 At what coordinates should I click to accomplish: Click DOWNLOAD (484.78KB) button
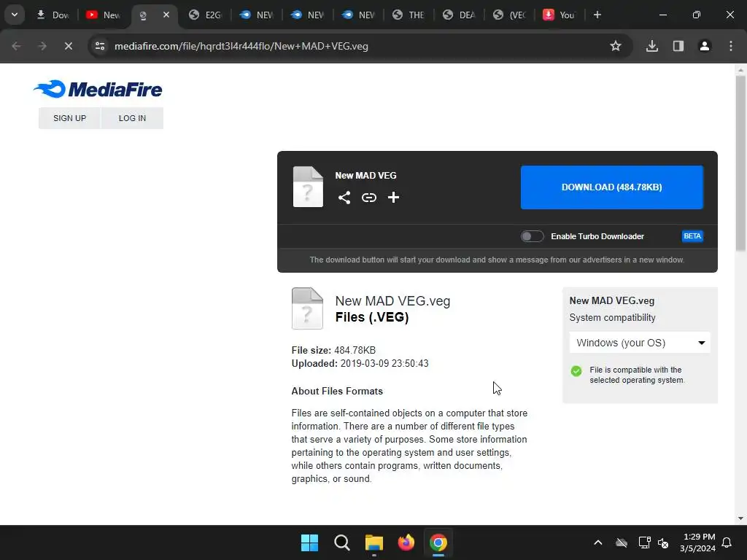[x=612, y=187]
